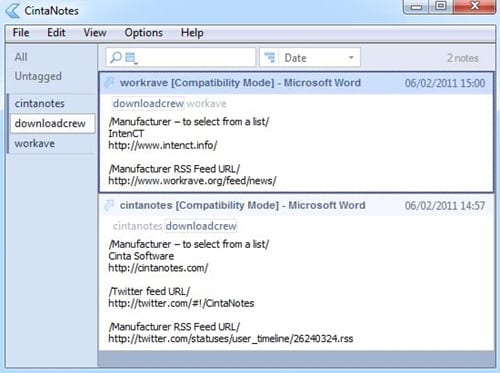This screenshot has width=500, height=373.
Task: Click the magnifier search icon
Action: click(116, 57)
